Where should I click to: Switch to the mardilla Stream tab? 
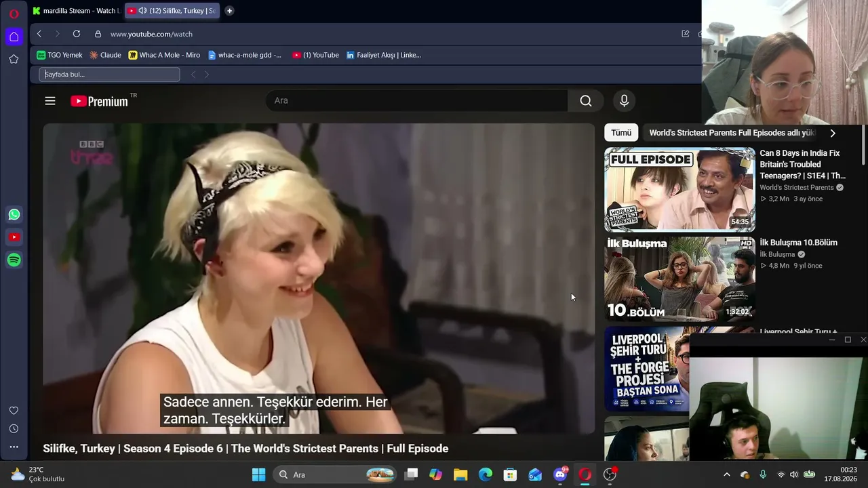[x=76, y=11]
